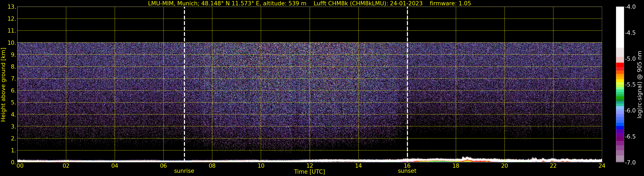This screenshot has width=644, height=176.
Task: Click the dashed sunset marker line
Action: (407, 84)
